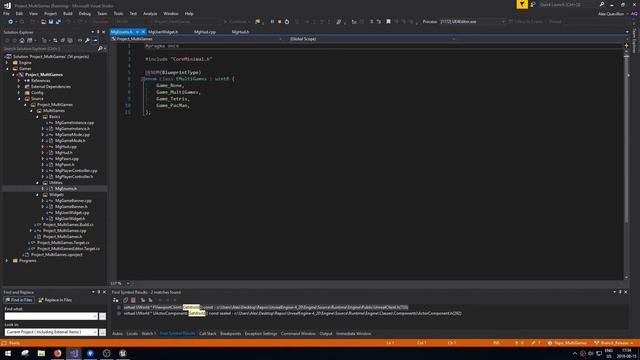Switch to the MgUserWidget.h tab
Viewport: 640px width, 360px height.
tap(163, 32)
